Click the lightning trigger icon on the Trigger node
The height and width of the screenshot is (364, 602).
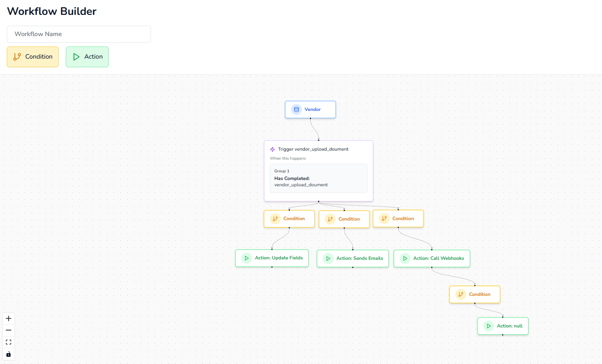point(272,149)
